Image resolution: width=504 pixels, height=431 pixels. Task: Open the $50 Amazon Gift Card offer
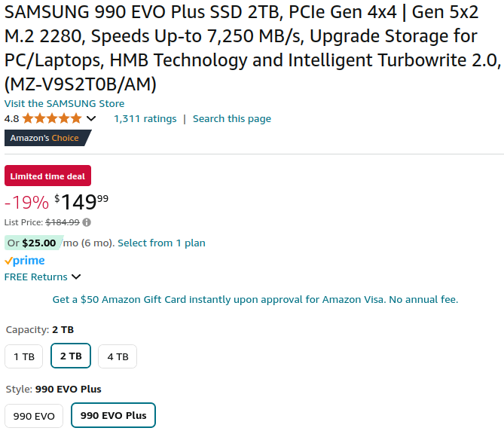click(x=255, y=299)
